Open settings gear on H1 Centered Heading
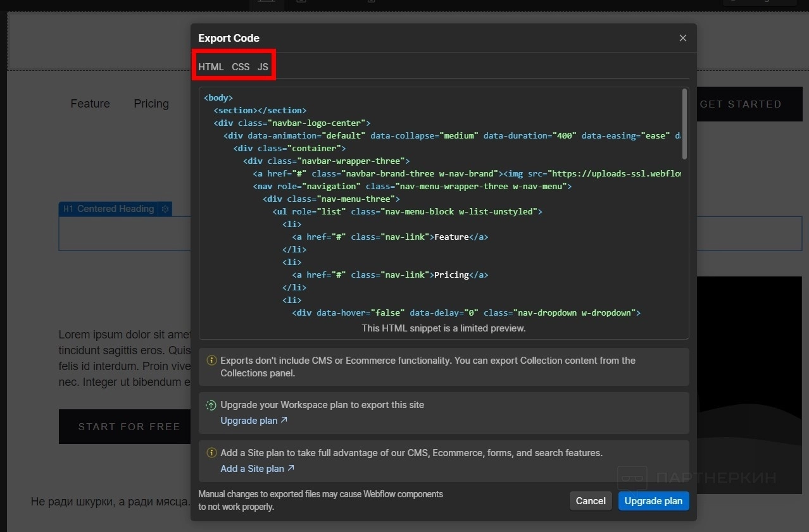This screenshot has width=809, height=532. pos(165,209)
